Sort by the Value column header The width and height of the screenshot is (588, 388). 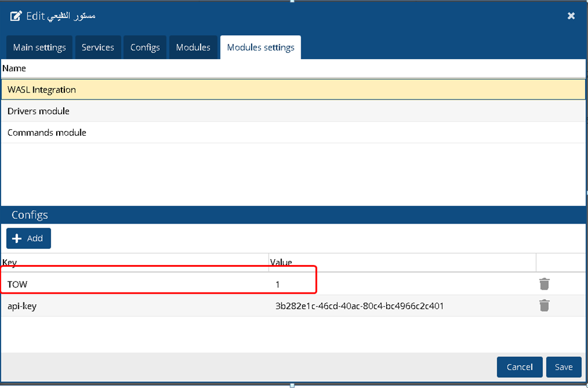tap(401, 263)
